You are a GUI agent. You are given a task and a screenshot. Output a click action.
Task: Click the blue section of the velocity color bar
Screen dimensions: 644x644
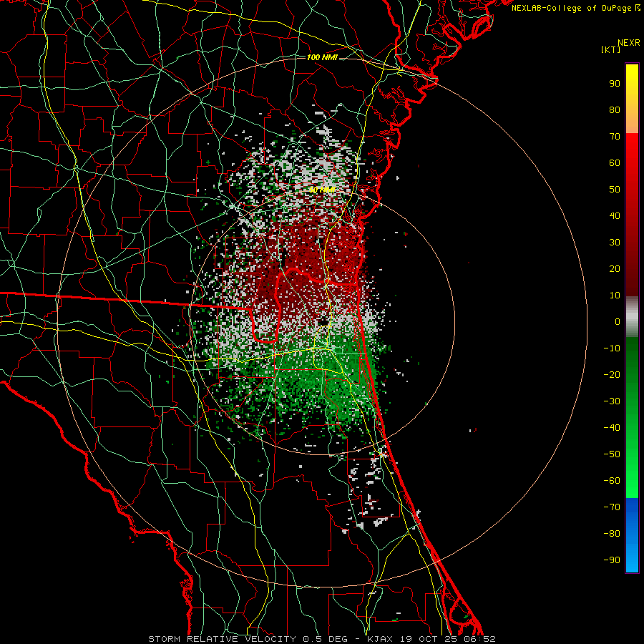tap(632, 534)
